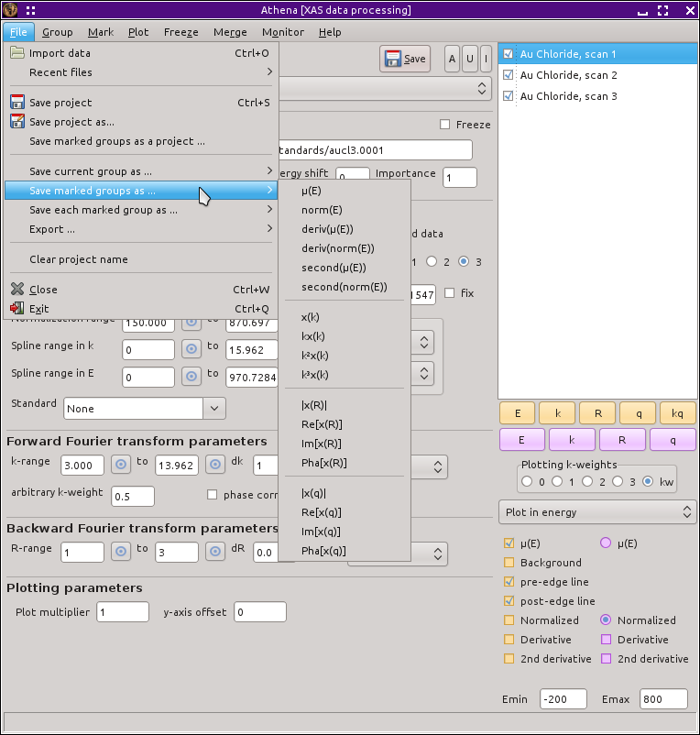Plot current group in kq (orange kq)

click(677, 413)
